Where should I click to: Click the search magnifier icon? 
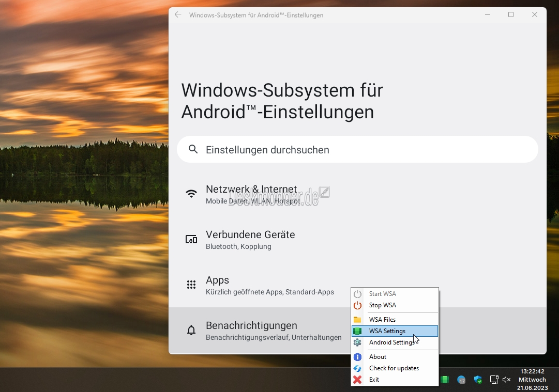(193, 149)
